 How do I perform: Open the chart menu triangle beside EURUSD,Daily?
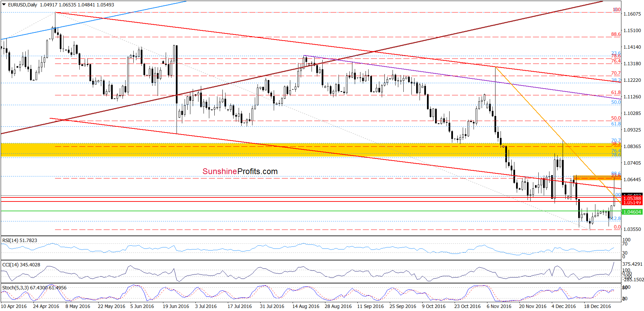pyautogui.click(x=4, y=5)
